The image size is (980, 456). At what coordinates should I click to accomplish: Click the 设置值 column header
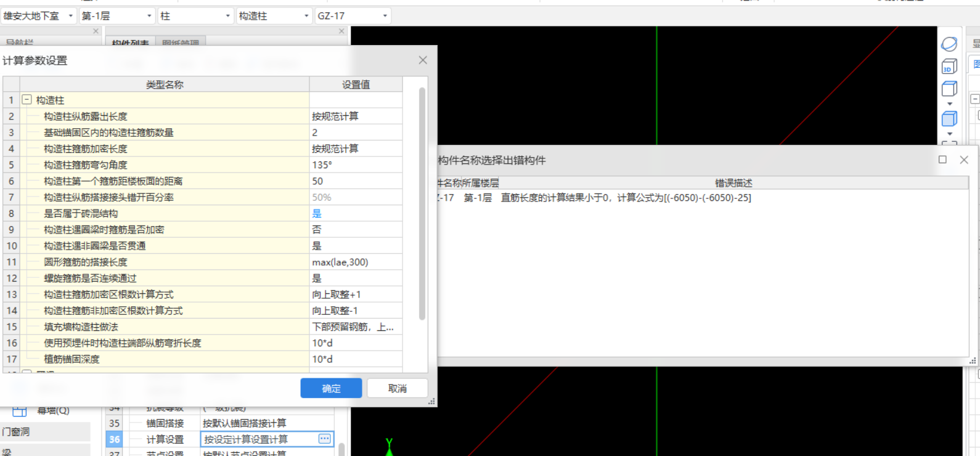click(356, 84)
